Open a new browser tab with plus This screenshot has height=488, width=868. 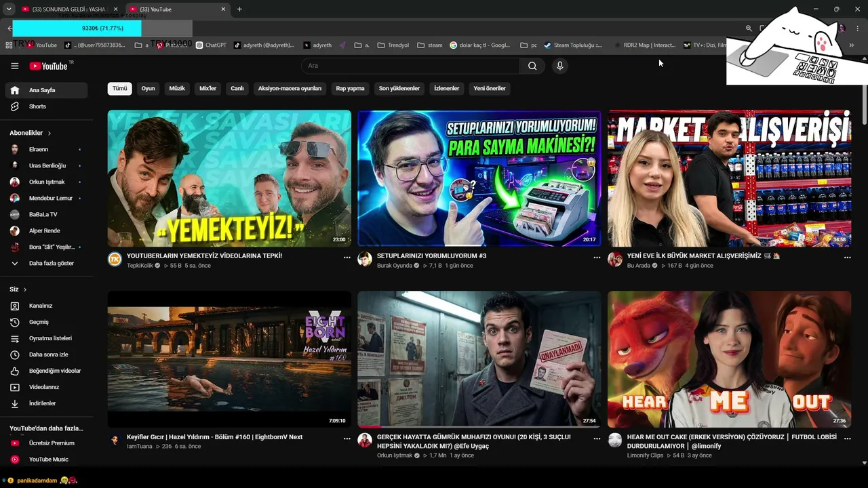(239, 9)
